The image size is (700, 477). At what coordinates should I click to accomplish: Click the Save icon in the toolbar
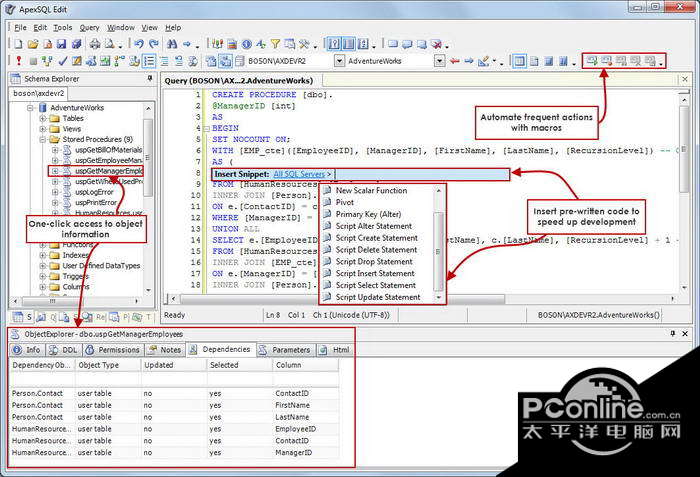pos(61,44)
